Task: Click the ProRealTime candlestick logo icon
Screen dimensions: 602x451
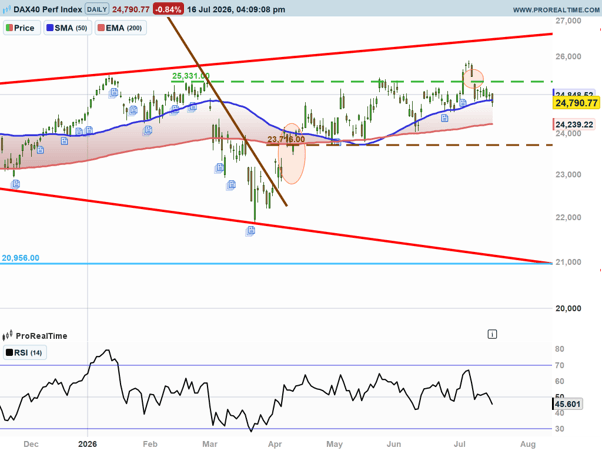Action: point(7,336)
